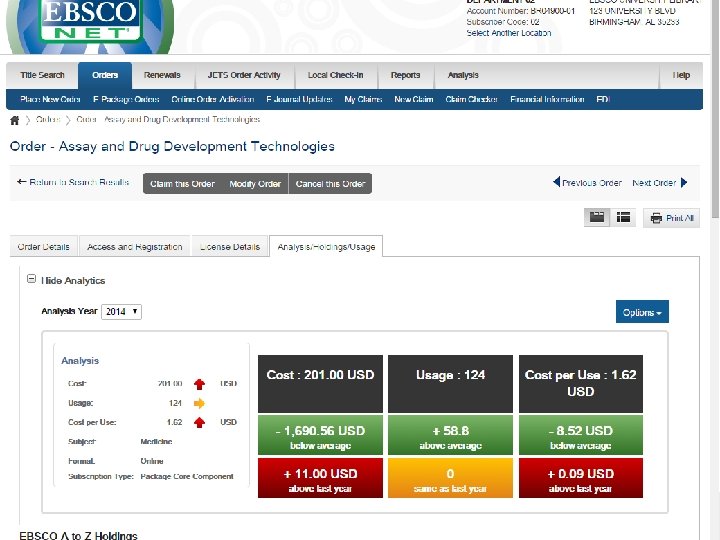Click the red up arrow beside Cost
The height and width of the screenshot is (540, 720).
199,384
